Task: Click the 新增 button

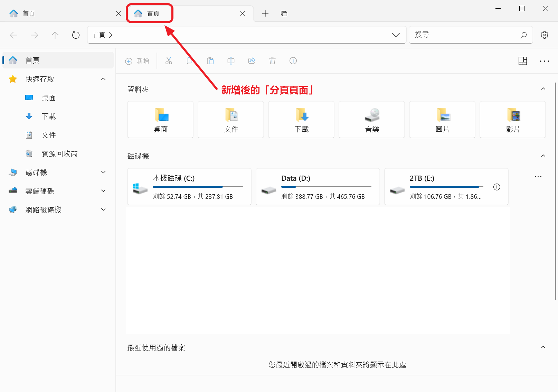Action: 137,61
